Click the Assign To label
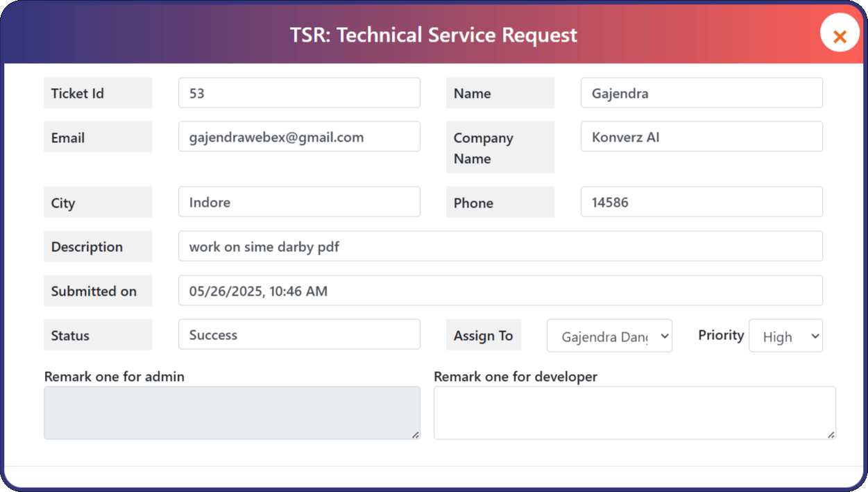 tap(483, 335)
